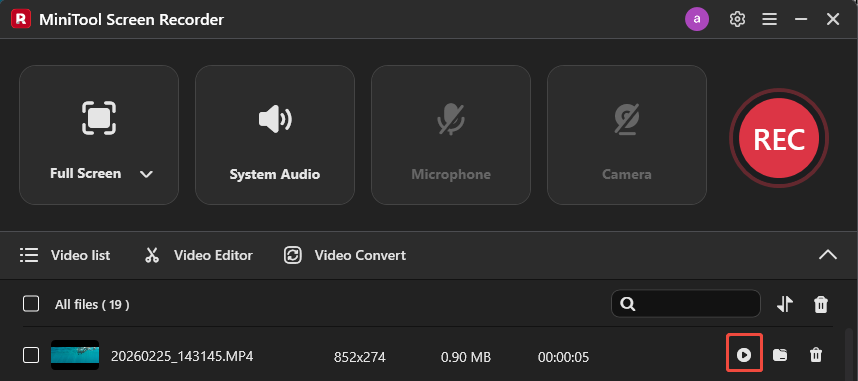858x381 pixels.
Task: Click file name 20260225_143145.MP4
Action: (x=182, y=357)
